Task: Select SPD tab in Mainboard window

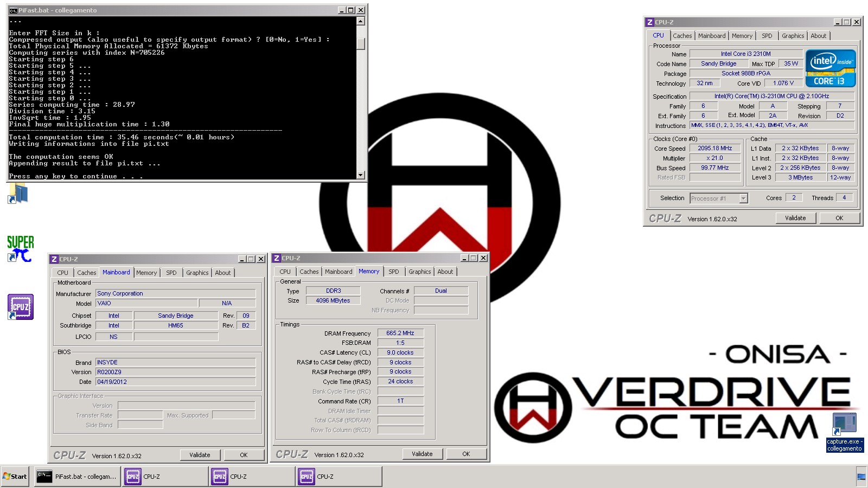Action: point(171,273)
